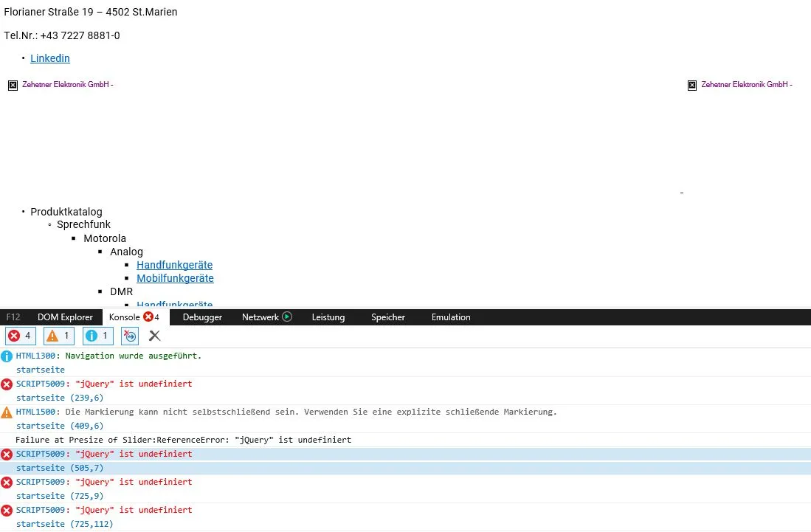Click the info icon of HTML1300 message
The image size is (811, 532).
click(6, 356)
